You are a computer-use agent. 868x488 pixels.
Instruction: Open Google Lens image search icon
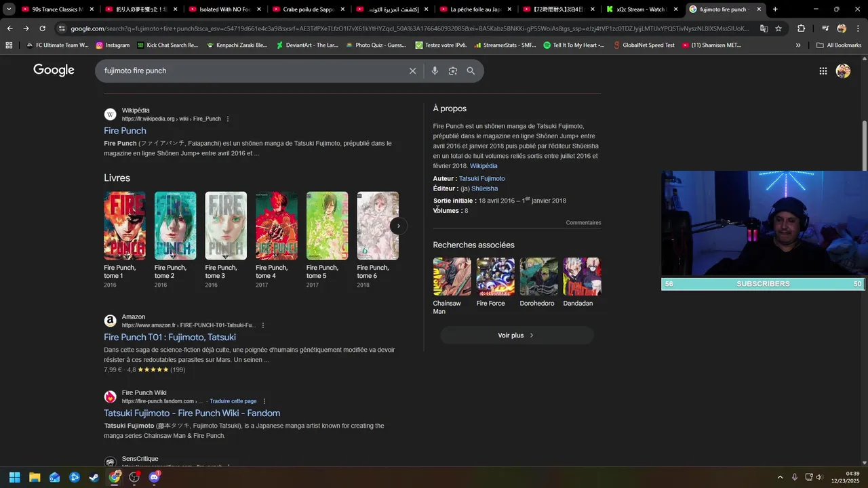[452, 70]
